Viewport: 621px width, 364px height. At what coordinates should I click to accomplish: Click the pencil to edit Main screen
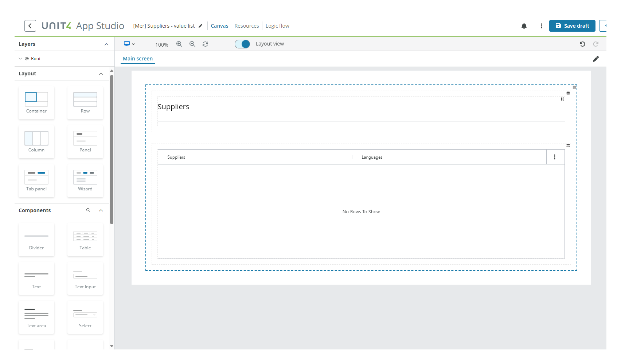pos(596,59)
